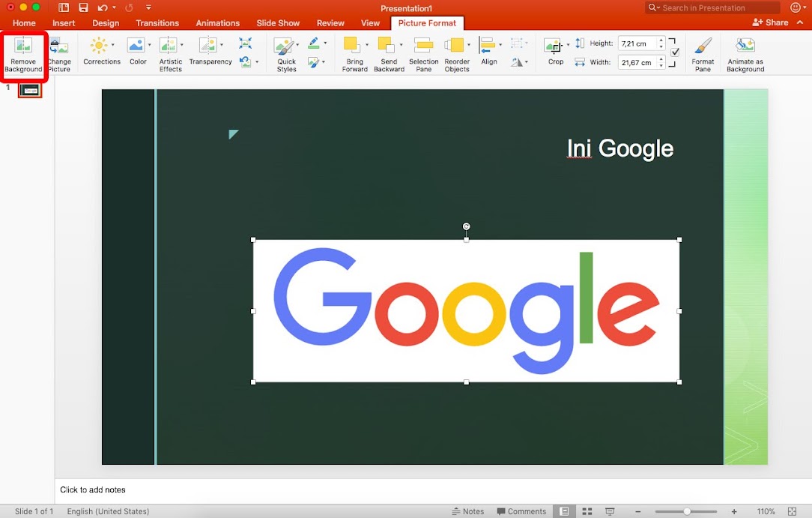Click the smiley feedback icon
812x518 pixels.
[x=796, y=7]
